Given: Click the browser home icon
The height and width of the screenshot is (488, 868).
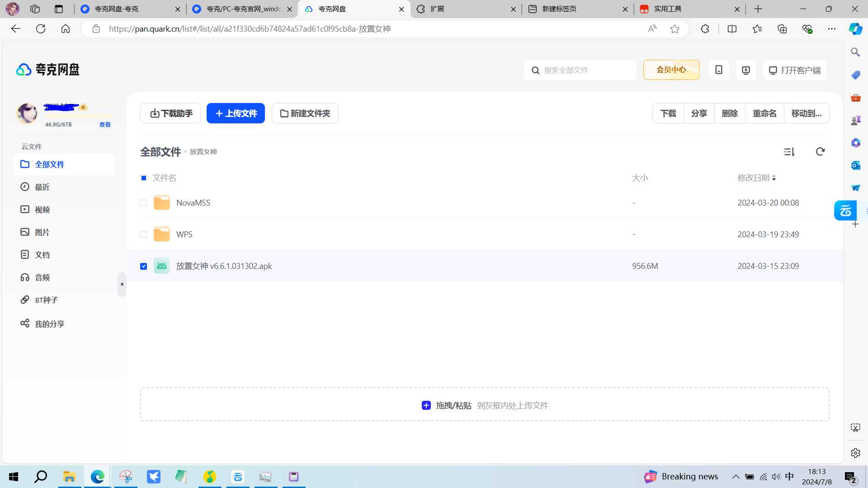Looking at the screenshot, I should coord(66,29).
